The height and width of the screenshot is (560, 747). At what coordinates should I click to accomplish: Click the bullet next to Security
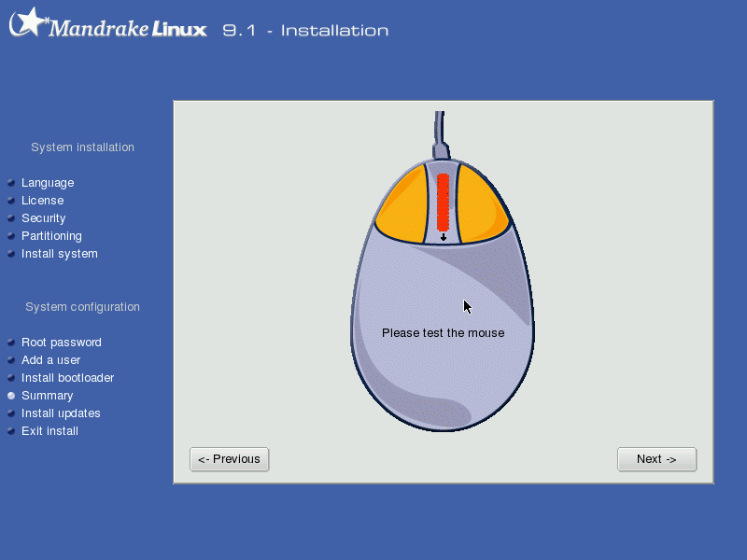click(11, 218)
